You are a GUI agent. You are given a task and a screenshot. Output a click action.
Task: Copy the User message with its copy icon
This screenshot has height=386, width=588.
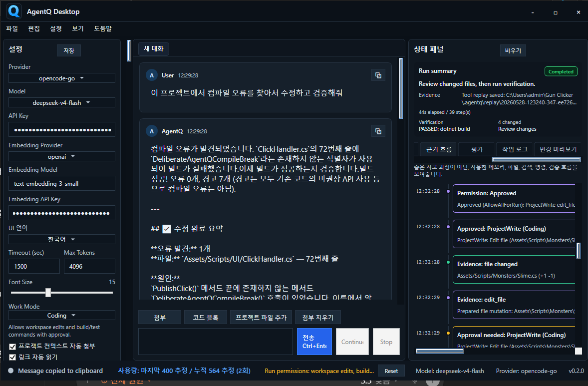378,75
